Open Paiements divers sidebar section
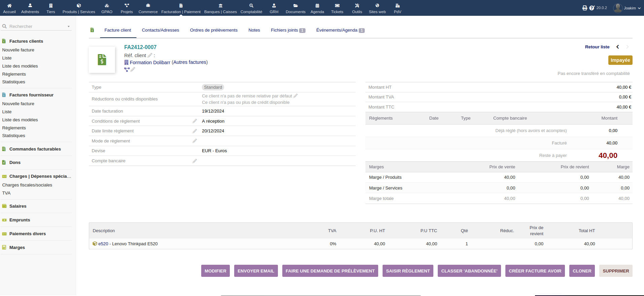 point(28,234)
